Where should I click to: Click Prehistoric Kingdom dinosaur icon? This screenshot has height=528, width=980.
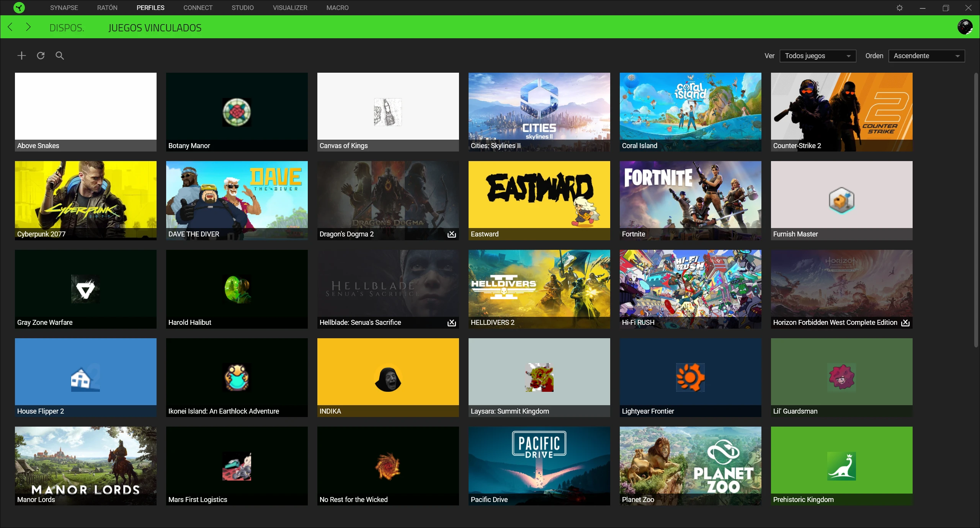(841, 466)
